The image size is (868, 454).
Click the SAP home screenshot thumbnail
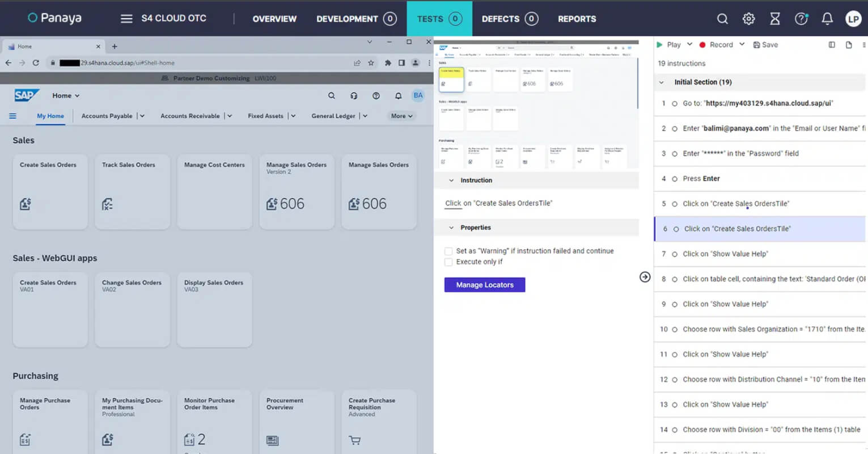click(x=536, y=106)
